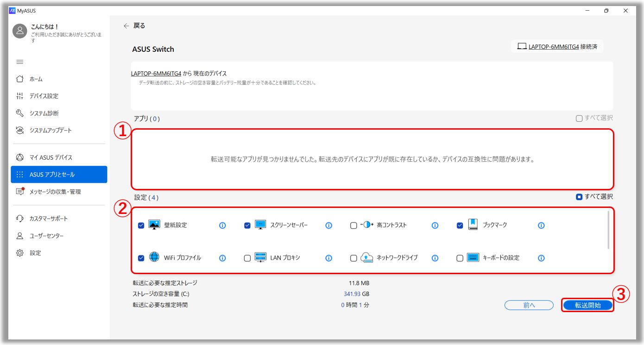Click the WiFi プロファイル globe icon
This screenshot has height=345, width=644.
(x=154, y=257)
